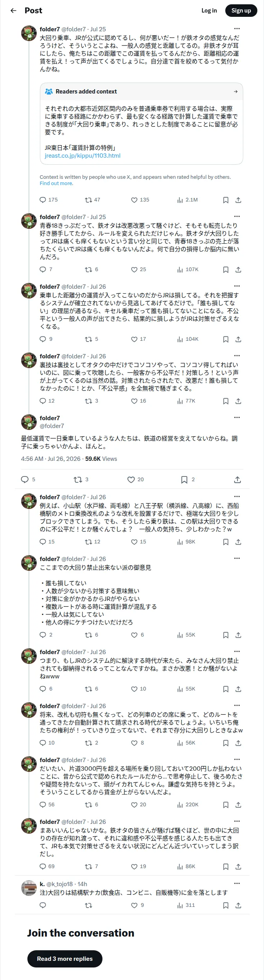264x980 pixels.
Task: Open k.'s profile avatar thumbnail
Action: tap(29, 888)
